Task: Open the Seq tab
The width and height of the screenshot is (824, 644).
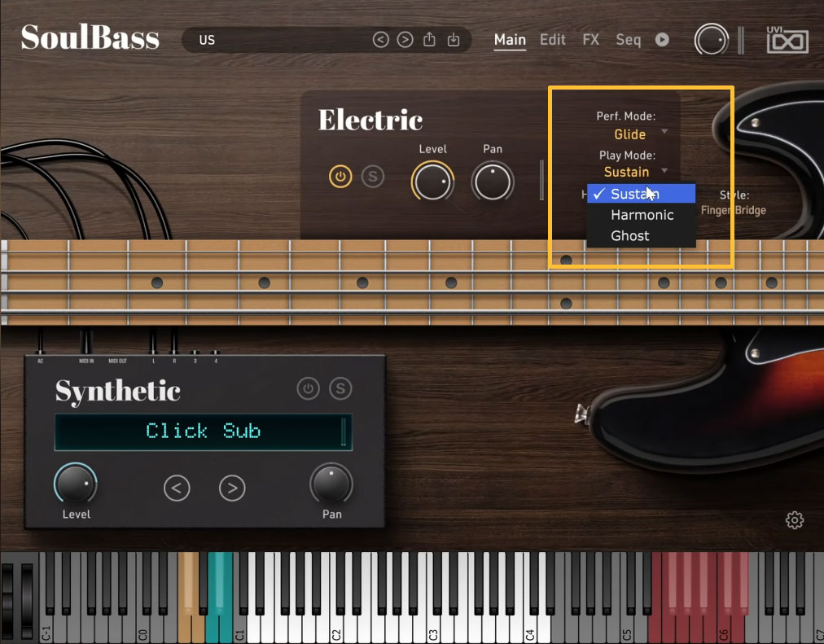Action: 629,40
